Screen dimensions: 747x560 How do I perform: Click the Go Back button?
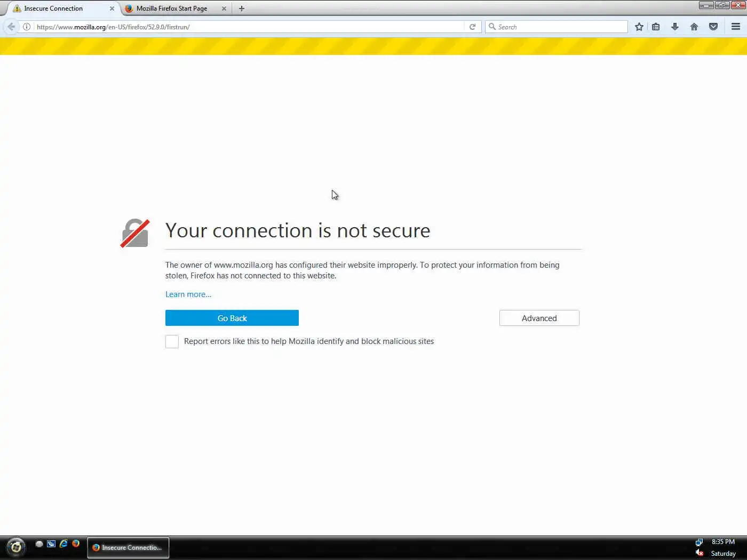pyautogui.click(x=232, y=318)
